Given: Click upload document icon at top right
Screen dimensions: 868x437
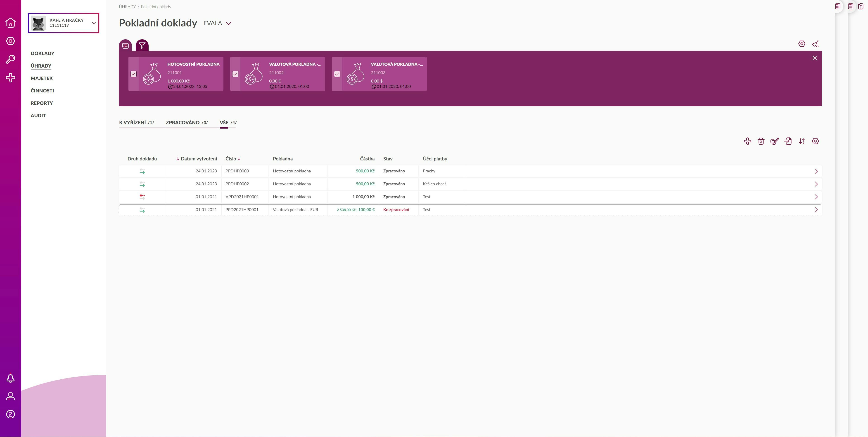Looking at the screenshot, I should tap(861, 6).
